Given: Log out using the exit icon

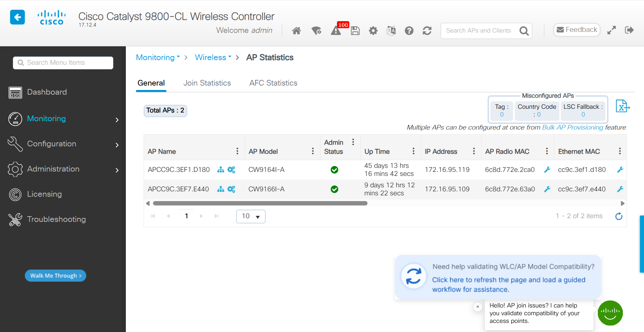Looking at the screenshot, I should [629, 30].
